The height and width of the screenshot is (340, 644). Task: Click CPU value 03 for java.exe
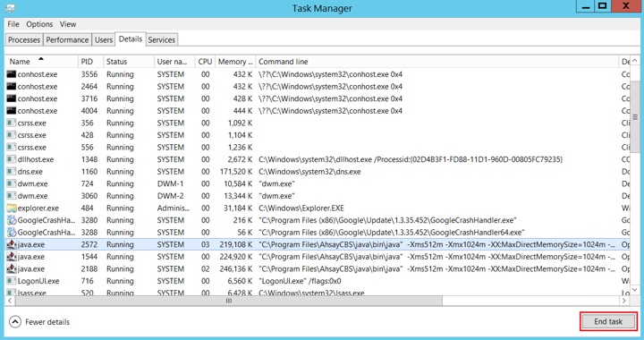click(206, 244)
